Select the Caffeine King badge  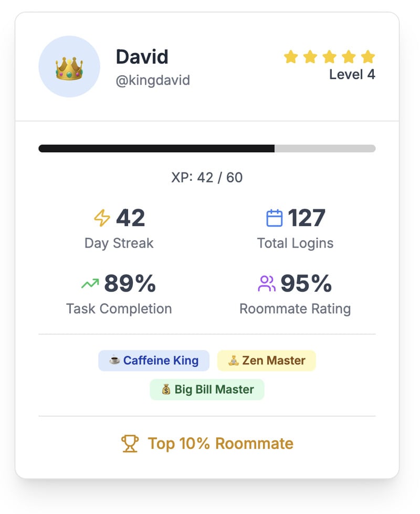pos(154,361)
